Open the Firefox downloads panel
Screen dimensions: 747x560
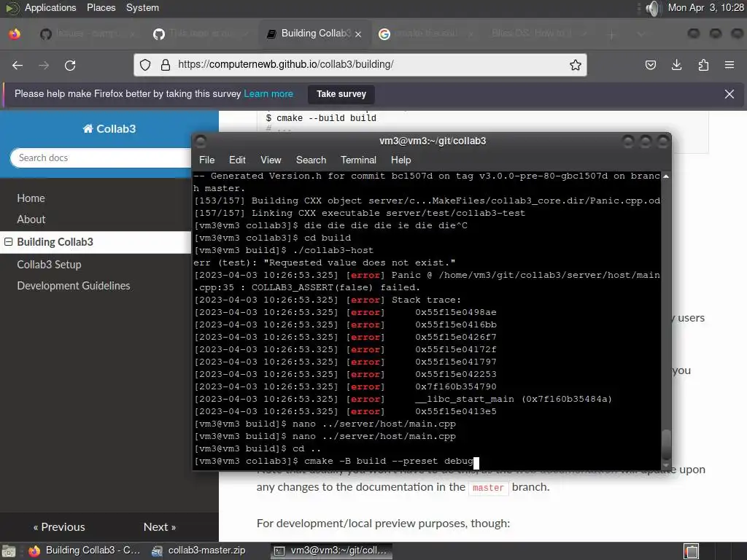pyautogui.click(x=676, y=65)
